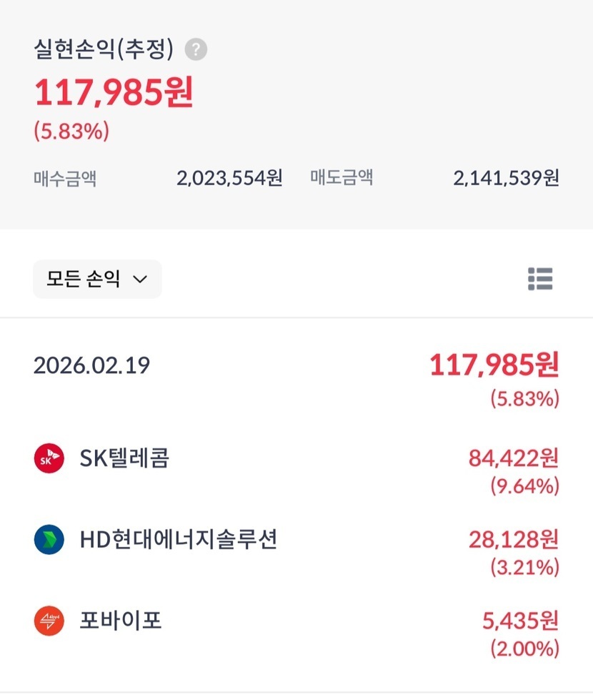Tap the 2,023,554원 buy amount
This screenshot has height=700, width=593.
click(x=229, y=178)
